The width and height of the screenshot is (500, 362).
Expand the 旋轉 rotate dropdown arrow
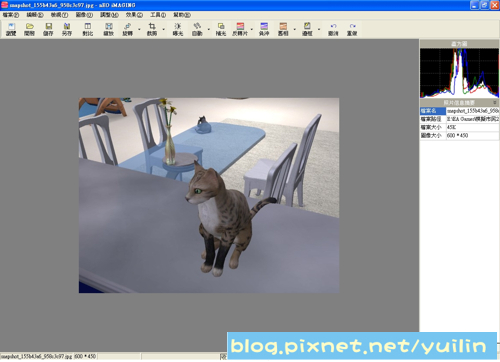tap(139, 29)
